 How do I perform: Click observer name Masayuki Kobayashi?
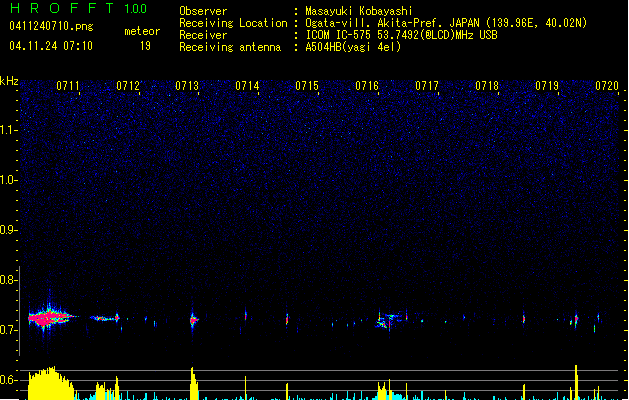[359, 11]
